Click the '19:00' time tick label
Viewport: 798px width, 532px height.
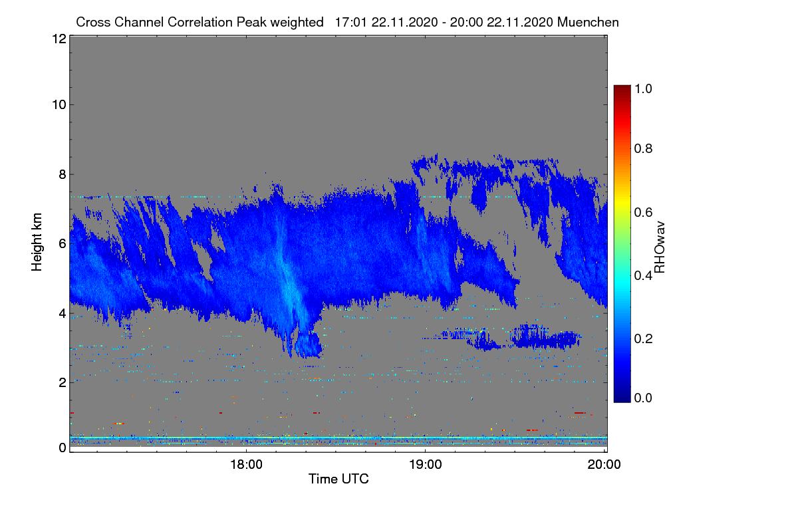pos(425,465)
